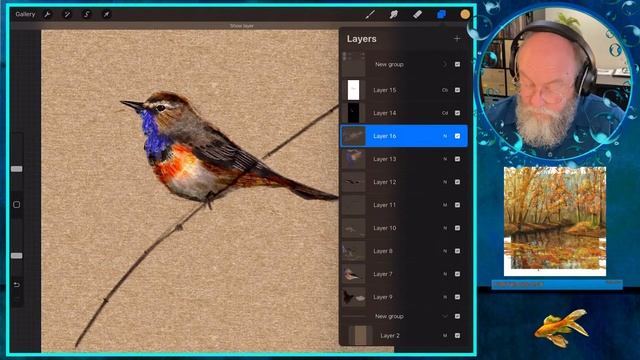Viewport: 640px width, 360px height.
Task: Toggle Layer 11 visibility checkbox
Action: tap(457, 205)
